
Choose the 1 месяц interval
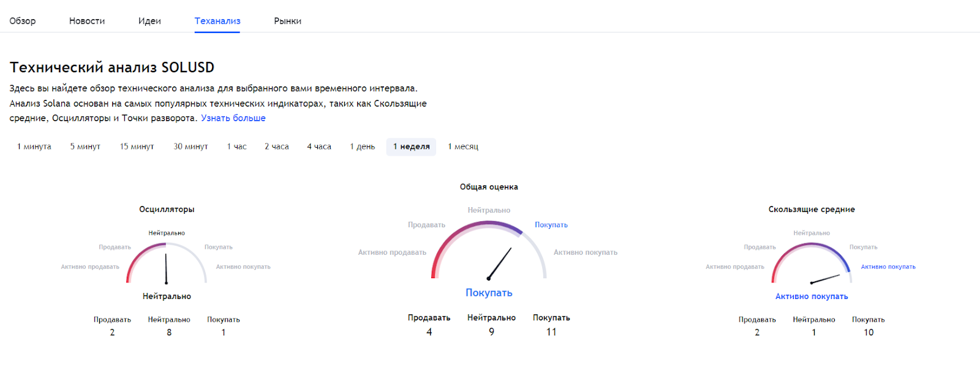pos(463,147)
